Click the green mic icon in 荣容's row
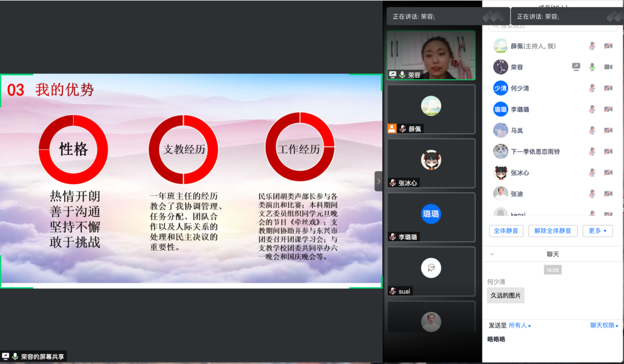The width and height of the screenshot is (624, 364). [592, 67]
